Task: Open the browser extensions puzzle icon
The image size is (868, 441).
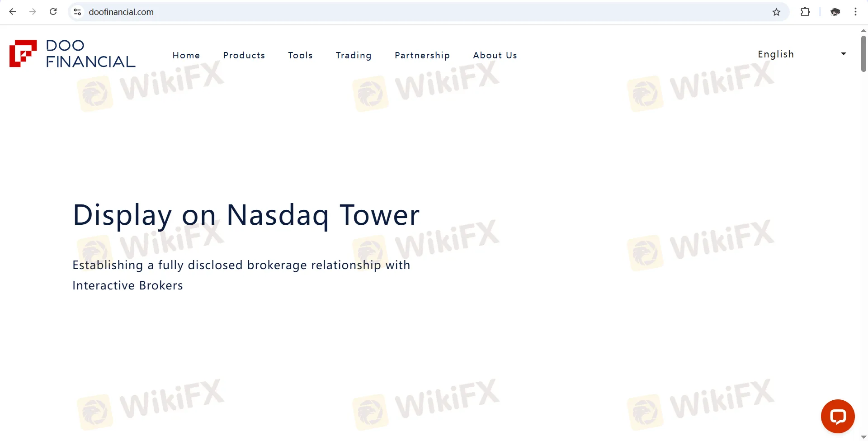Action: point(805,12)
